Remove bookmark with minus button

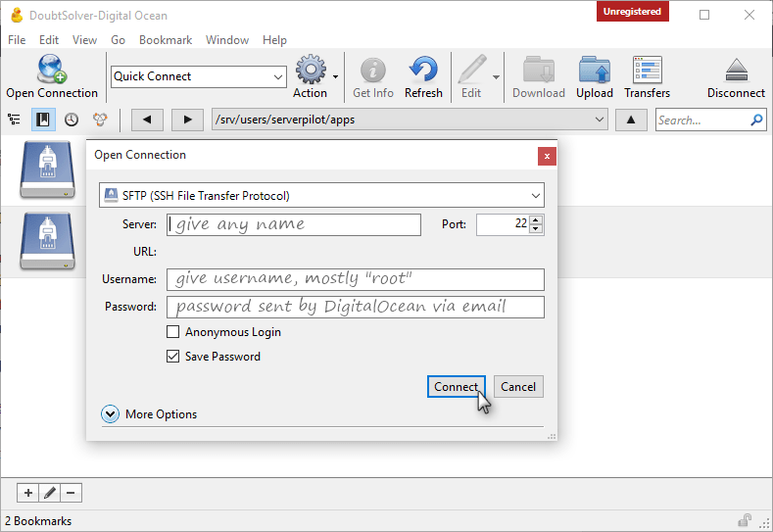(71, 493)
